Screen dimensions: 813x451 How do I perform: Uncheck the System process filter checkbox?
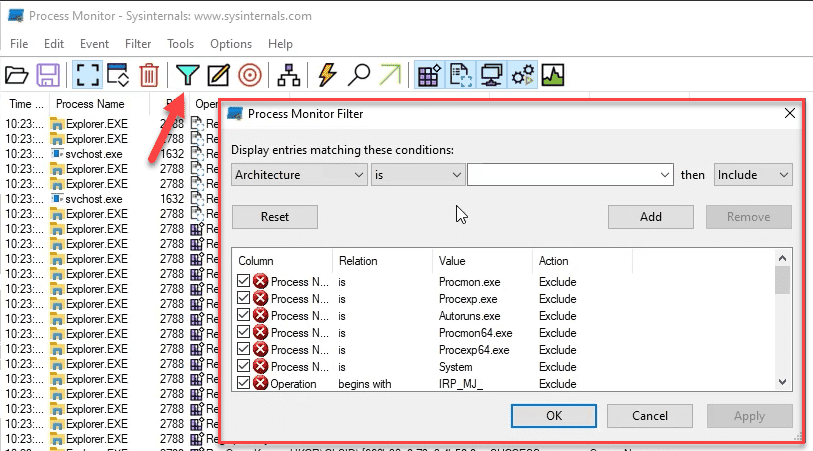243,366
